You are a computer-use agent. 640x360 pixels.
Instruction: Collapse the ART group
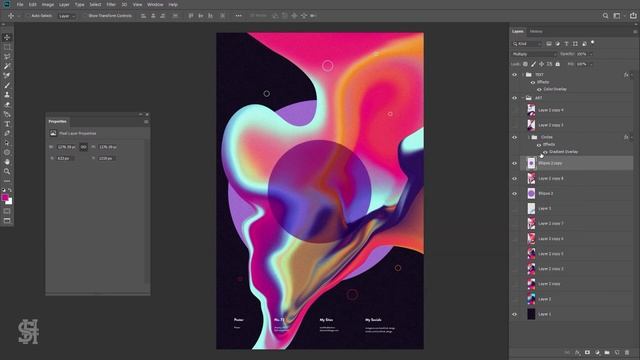pyautogui.click(x=523, y=98)
